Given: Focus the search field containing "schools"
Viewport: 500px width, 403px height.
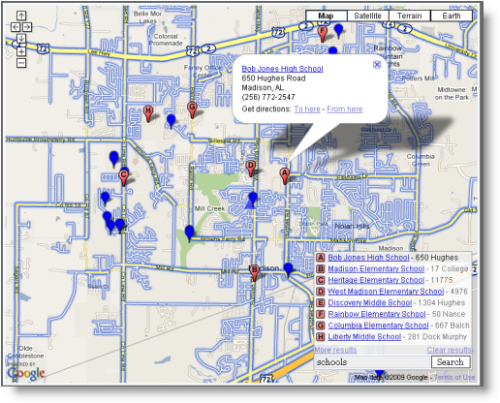Looking at the screenshot, I should click(372, 362).
